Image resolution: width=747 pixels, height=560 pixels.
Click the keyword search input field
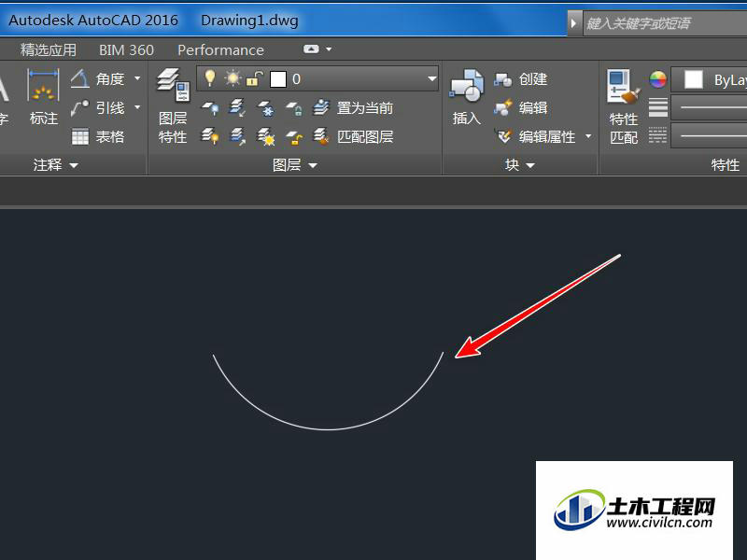click(x=665, y=23)
